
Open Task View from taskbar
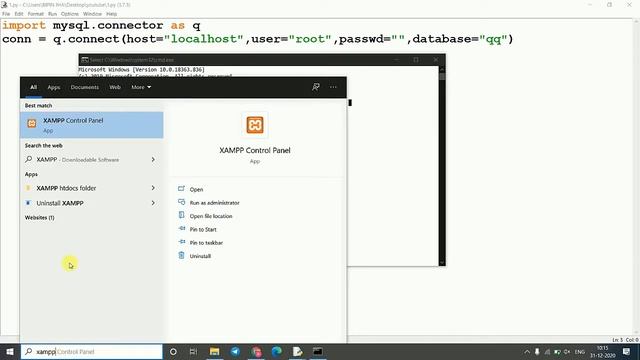click(x=193, y=352)
